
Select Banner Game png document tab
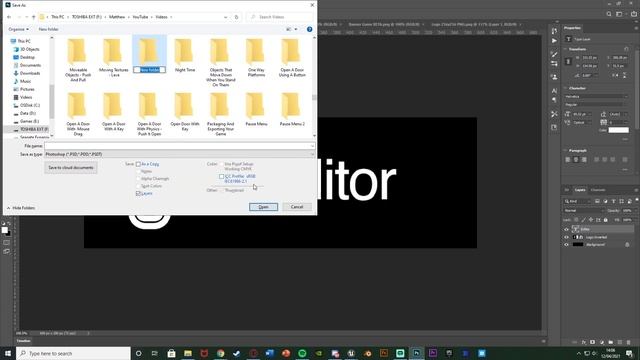[384, 24]
